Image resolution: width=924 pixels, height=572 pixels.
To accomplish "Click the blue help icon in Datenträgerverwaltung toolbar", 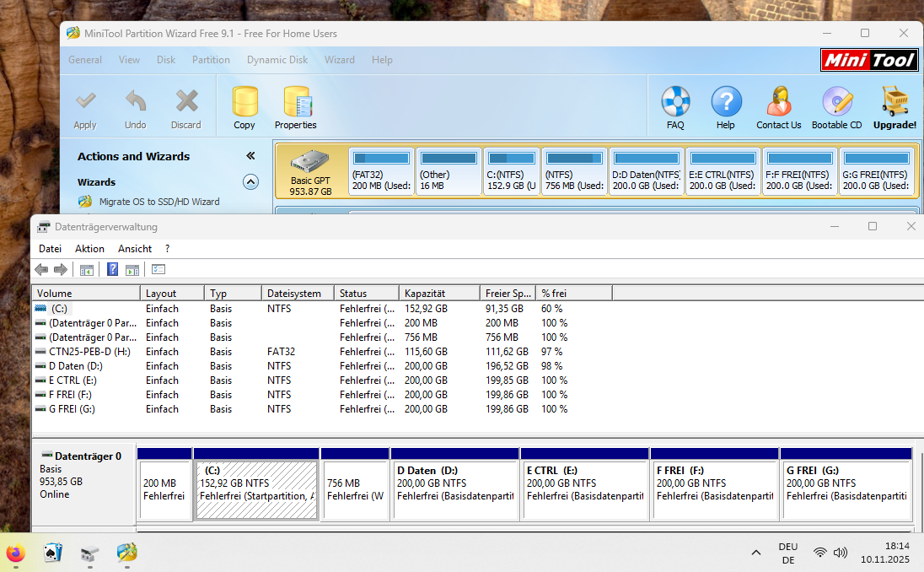I will tap(113, 269).
